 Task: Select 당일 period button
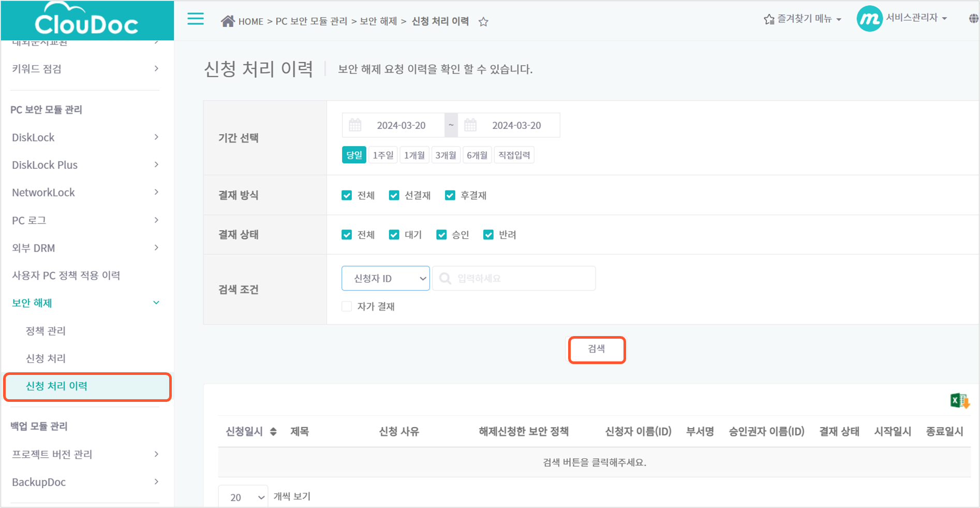(x=354, y=155)
